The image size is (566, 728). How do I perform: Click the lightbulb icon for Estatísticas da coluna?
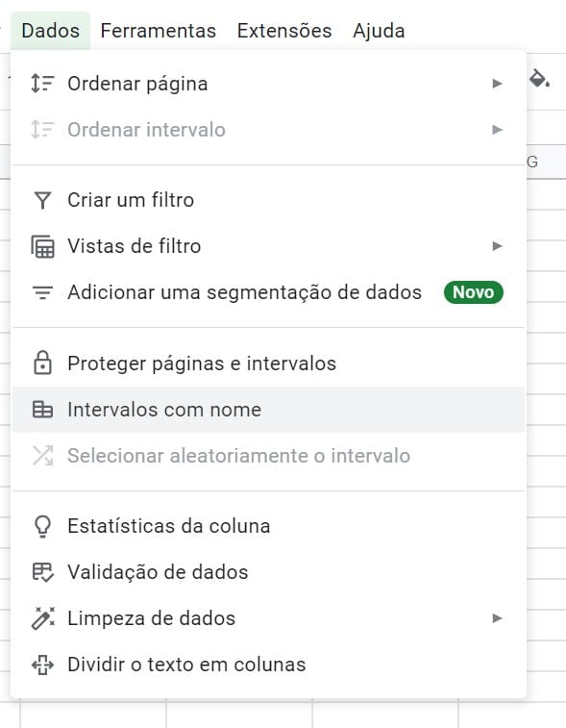42,526
